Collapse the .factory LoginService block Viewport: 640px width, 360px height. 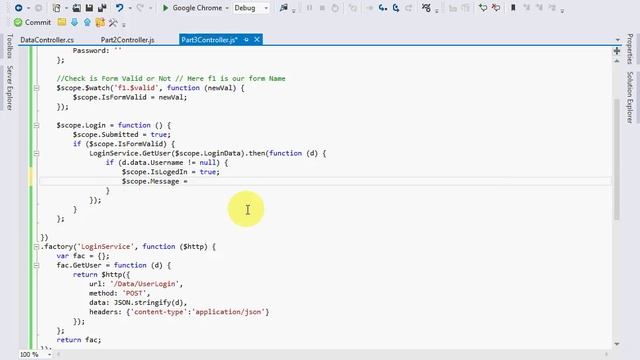coord(36,247)
